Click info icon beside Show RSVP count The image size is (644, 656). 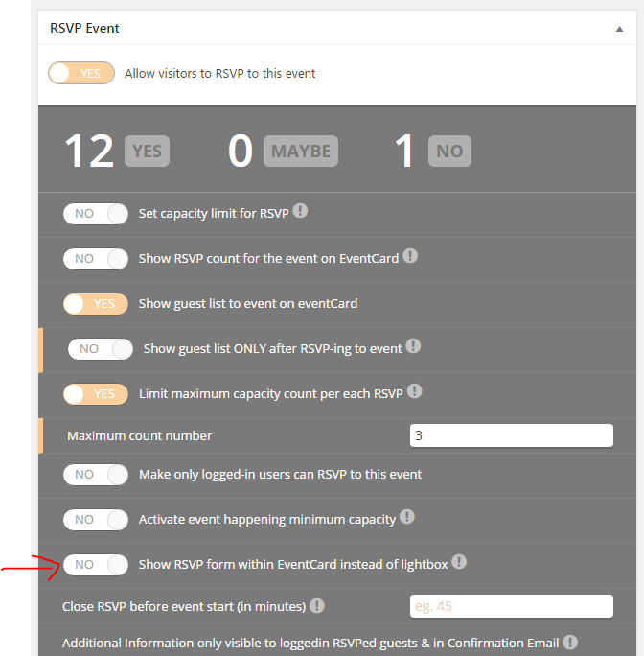coord(410,256)
